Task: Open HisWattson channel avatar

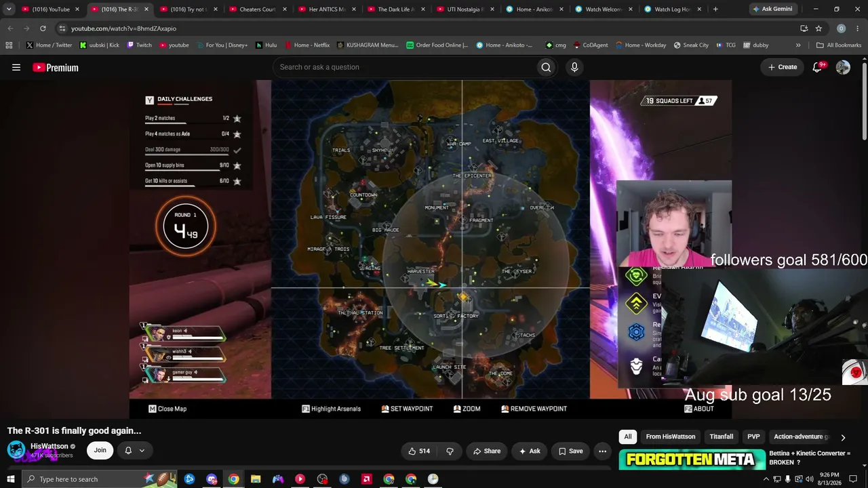Action: pos(16,450)
